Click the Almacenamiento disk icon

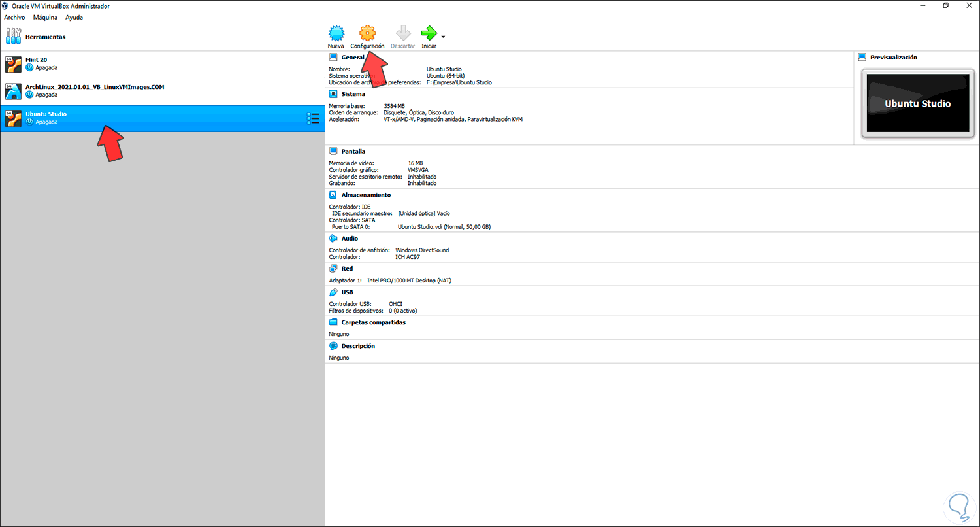[333, 195]
